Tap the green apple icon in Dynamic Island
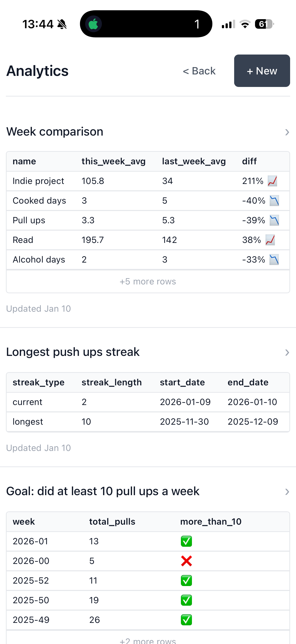Image resolution: width=296 pixels, height=644 pixels. pyautogui.click(x=94, y=24)
